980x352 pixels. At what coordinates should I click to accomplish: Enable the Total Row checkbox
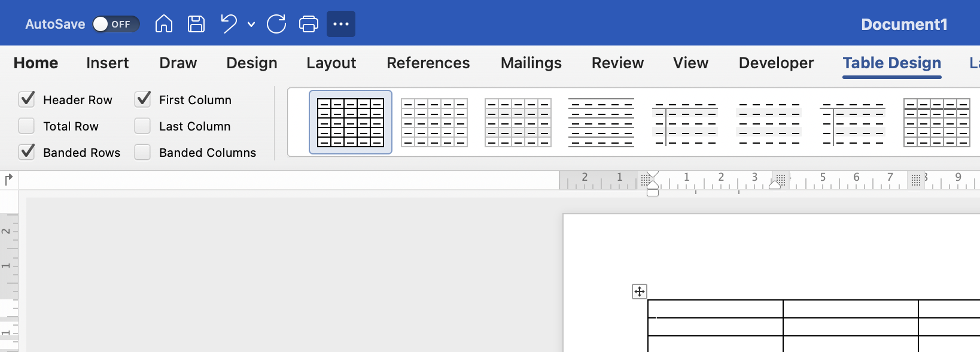point(26,126)
